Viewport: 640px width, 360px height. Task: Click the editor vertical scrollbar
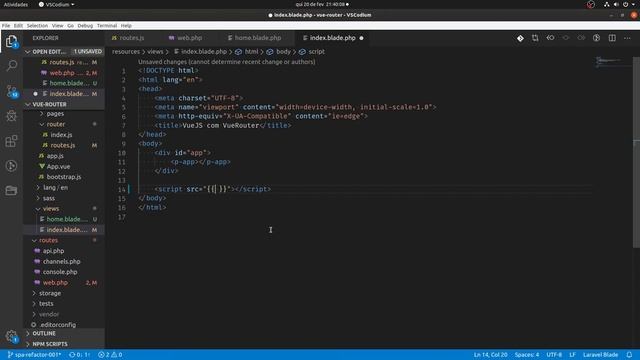[636, 152]
